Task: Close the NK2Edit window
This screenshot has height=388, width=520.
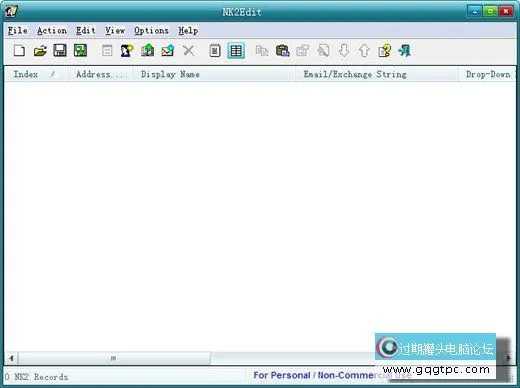Action: coord(506,11)
